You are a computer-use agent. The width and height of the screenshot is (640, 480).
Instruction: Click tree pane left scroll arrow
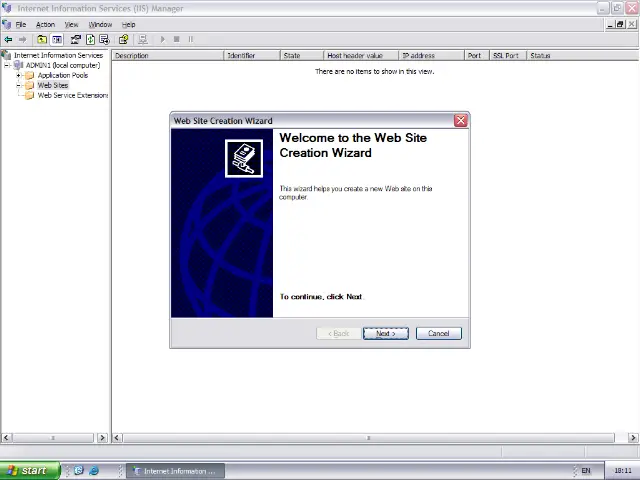(x=6, y=438)
